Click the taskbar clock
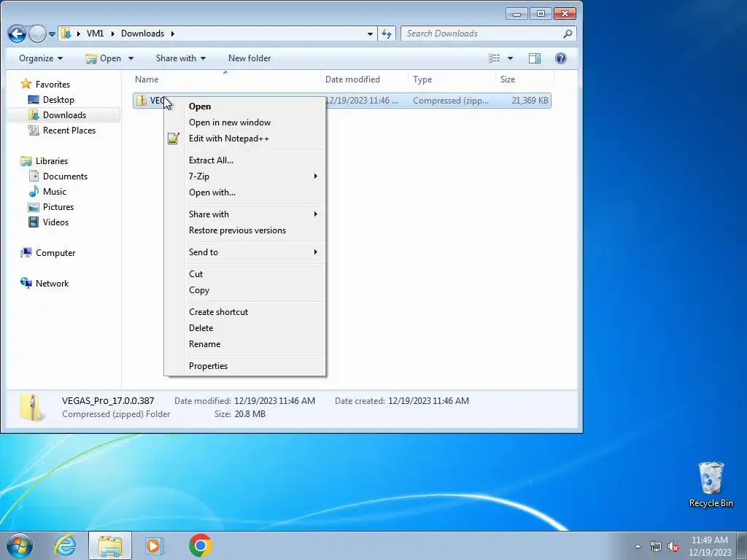 tap(710, 546)
